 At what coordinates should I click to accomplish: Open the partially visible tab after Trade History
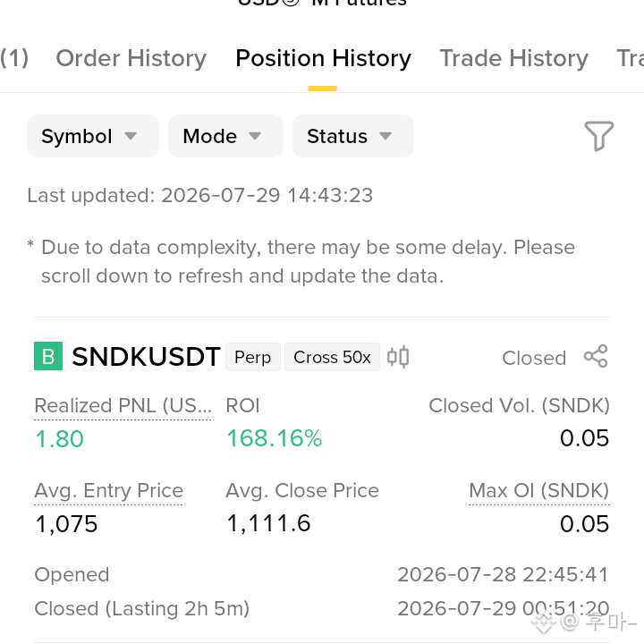tap(630, 58)
